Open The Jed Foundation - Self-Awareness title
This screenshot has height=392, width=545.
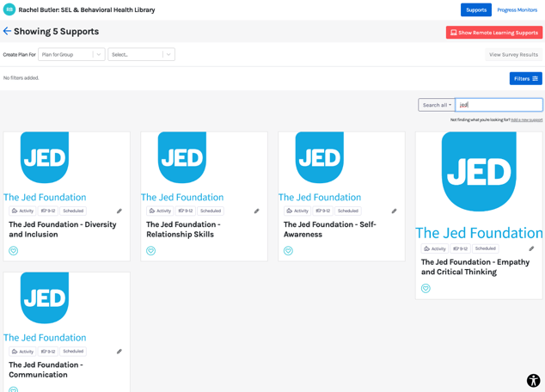330,230
